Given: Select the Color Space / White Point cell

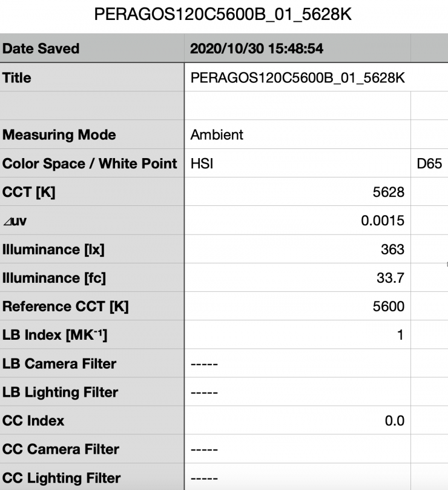Looking at the screenshot, I should tap(91, 164).
